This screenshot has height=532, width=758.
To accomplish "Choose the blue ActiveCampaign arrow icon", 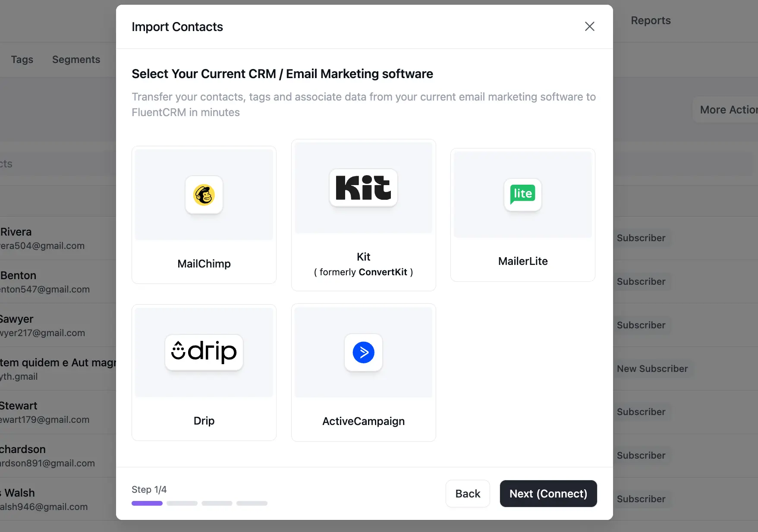I will (364, 353).
